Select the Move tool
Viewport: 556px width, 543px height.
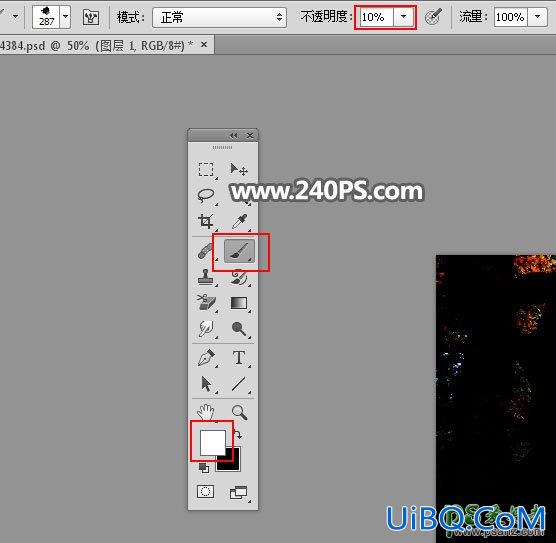[239, 170]
